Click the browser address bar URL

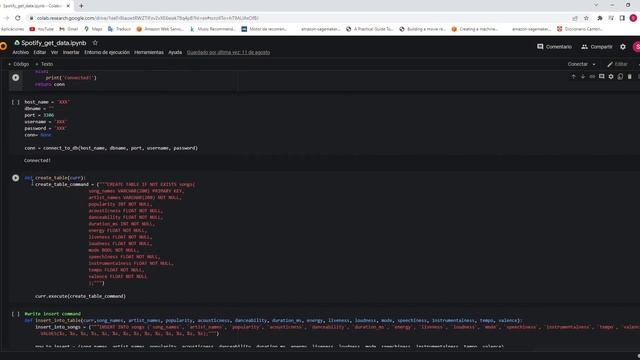click(x=148, y=18)
